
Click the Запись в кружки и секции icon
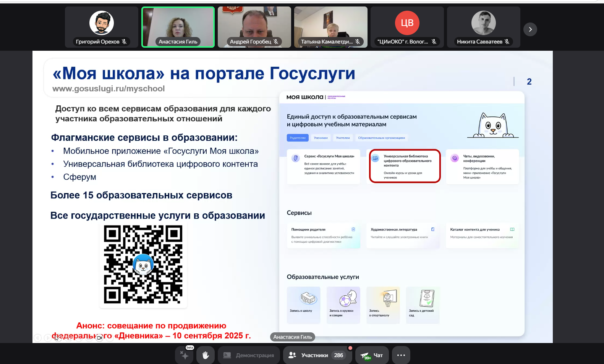point(348,298)
